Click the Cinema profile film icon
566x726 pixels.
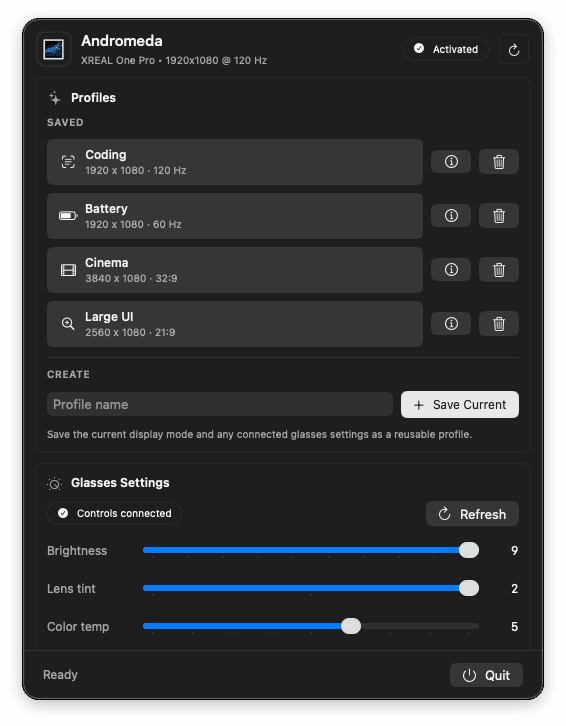pyautogui.click(x=69, y=270)
